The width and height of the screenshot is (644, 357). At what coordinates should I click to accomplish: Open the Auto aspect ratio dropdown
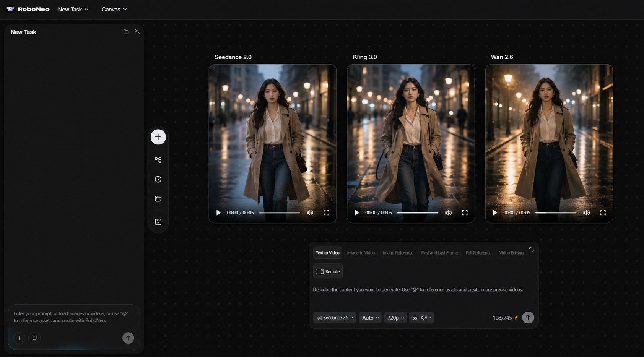coord(370,318)
